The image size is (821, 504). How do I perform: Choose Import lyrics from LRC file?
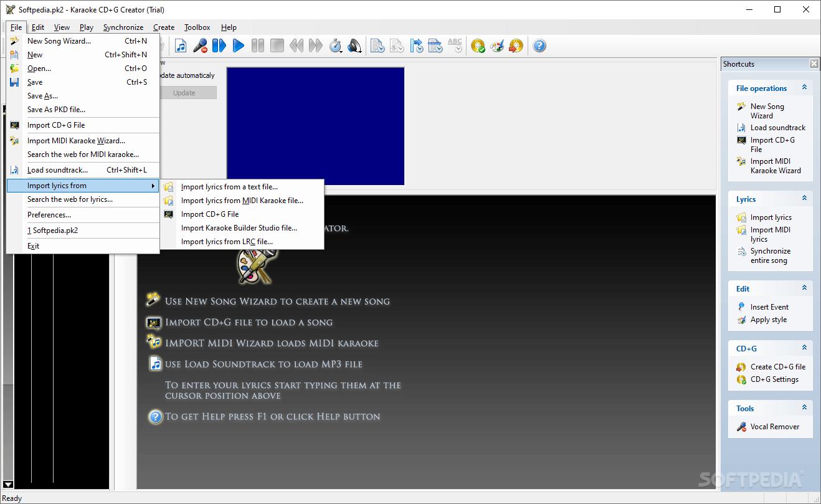coord(227,241)
